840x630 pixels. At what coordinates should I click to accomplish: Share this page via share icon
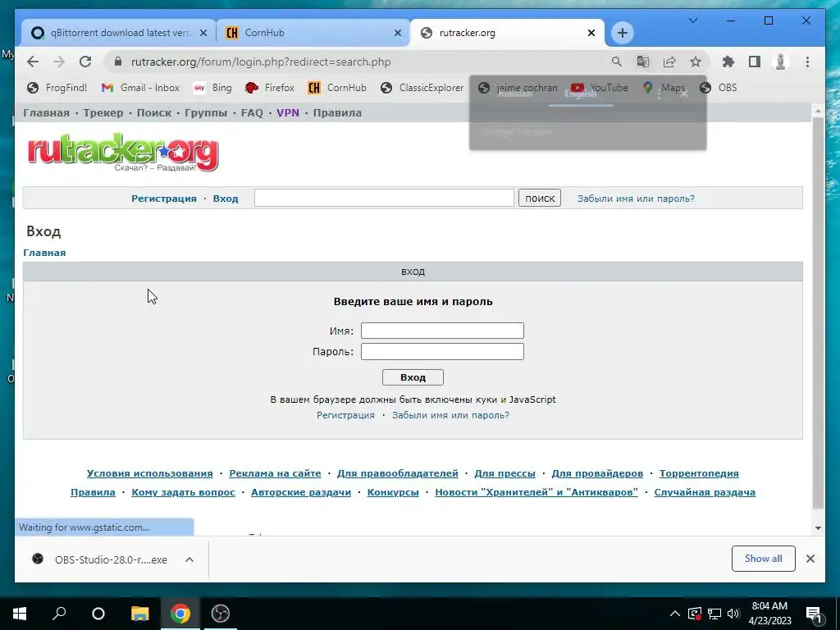tap(669, 62)
